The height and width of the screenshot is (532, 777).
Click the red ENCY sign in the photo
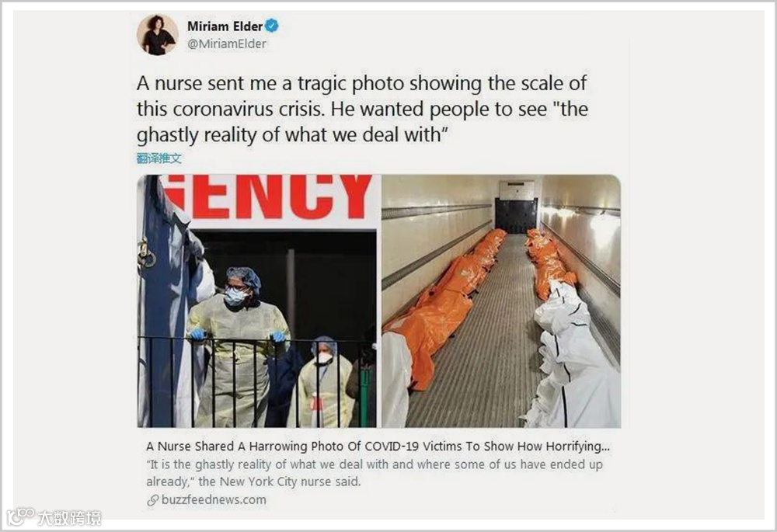tap(269, 196)
